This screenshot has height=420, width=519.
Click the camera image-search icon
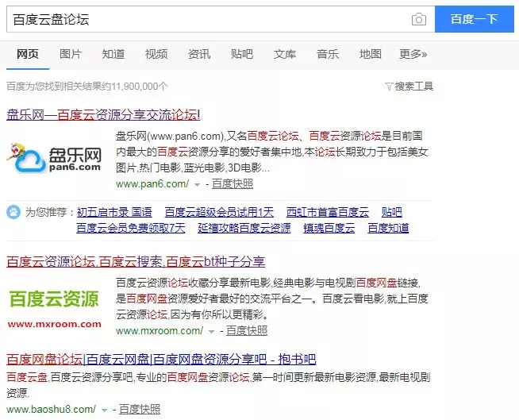[419, 20]
